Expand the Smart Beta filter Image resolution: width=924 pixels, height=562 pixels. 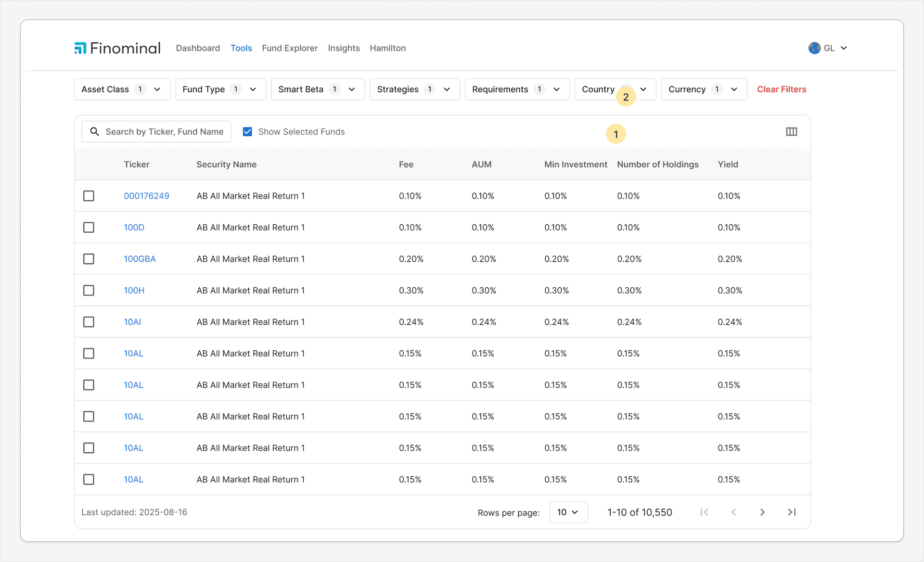[x=318, y=89]
